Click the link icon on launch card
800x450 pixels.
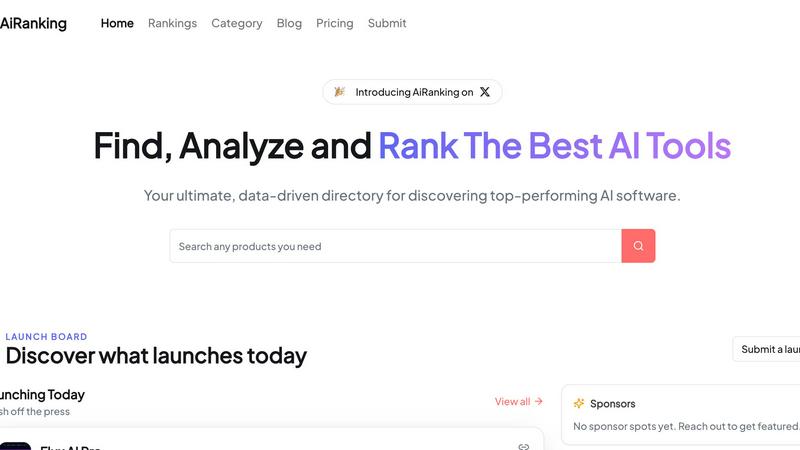click(523, 446)
